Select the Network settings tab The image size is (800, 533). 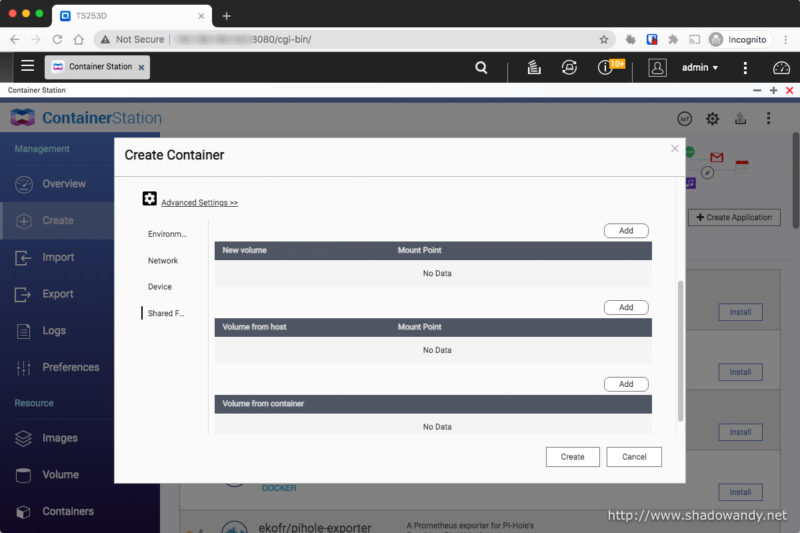(x=163, y=260)
